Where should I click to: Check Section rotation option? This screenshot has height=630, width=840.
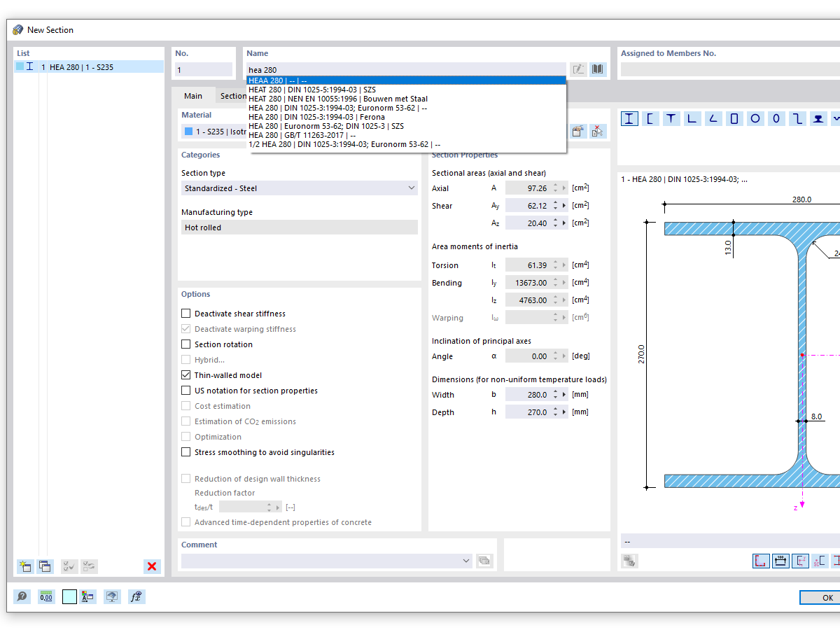pos(186,344)
